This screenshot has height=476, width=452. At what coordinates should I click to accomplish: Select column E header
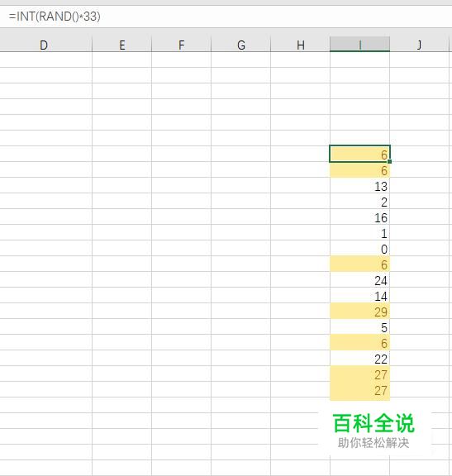121,45
